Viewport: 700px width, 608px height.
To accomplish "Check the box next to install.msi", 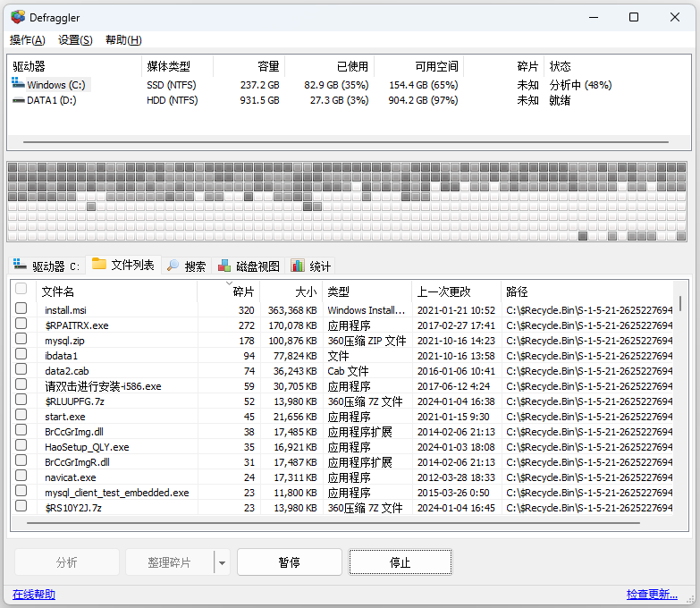I will (x=21, y=309).
